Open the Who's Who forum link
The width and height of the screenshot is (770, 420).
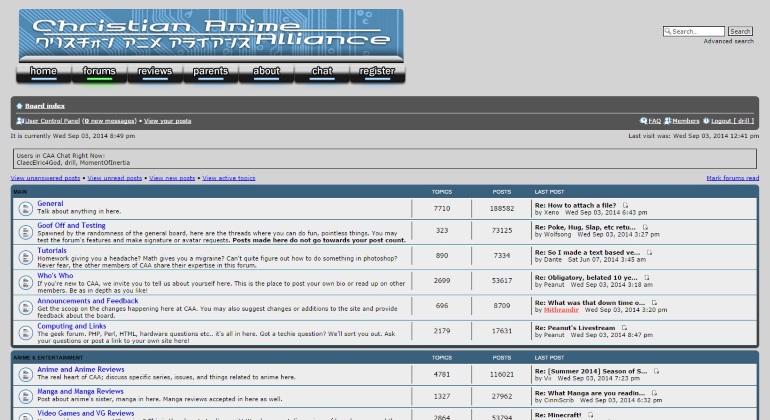coord(55,276)
